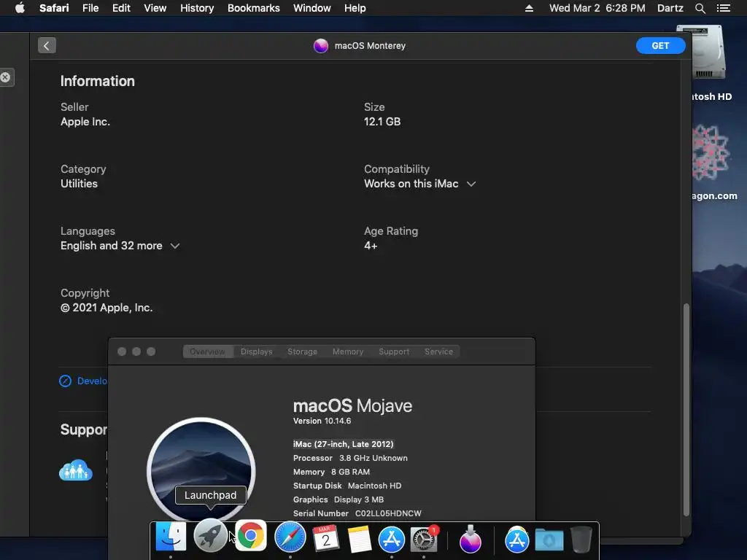This screenshot has width=747, height=560.
Task: Switch to the Memory tab
Action: coord(348,351)
